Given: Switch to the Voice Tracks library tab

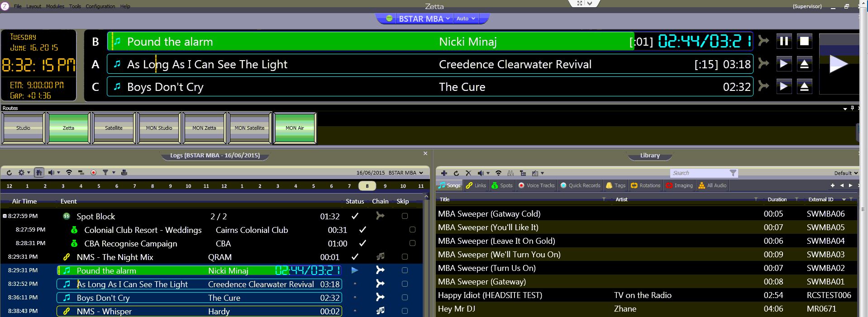Looking at the screenshot, I should [536, 185].
